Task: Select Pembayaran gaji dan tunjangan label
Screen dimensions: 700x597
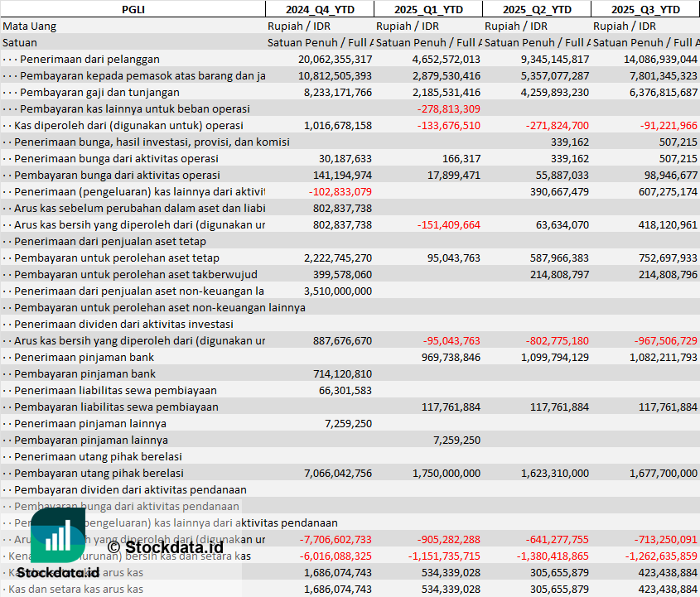Action: click(99, 93)
